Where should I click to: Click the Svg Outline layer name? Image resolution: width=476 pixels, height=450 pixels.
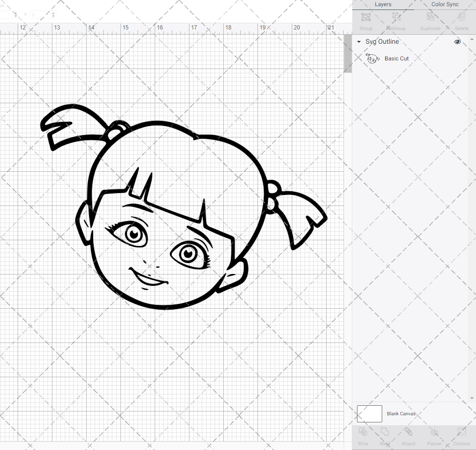(382, 42)
